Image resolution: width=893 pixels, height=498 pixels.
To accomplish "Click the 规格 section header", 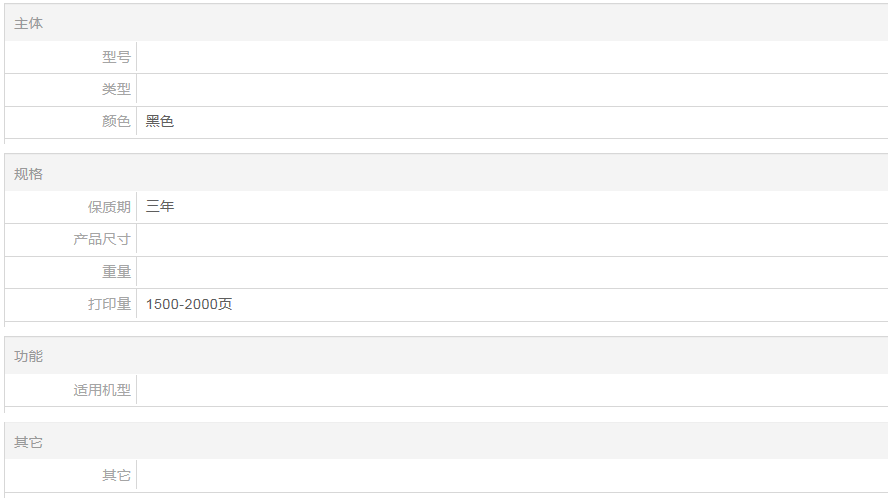I will 29,174.
